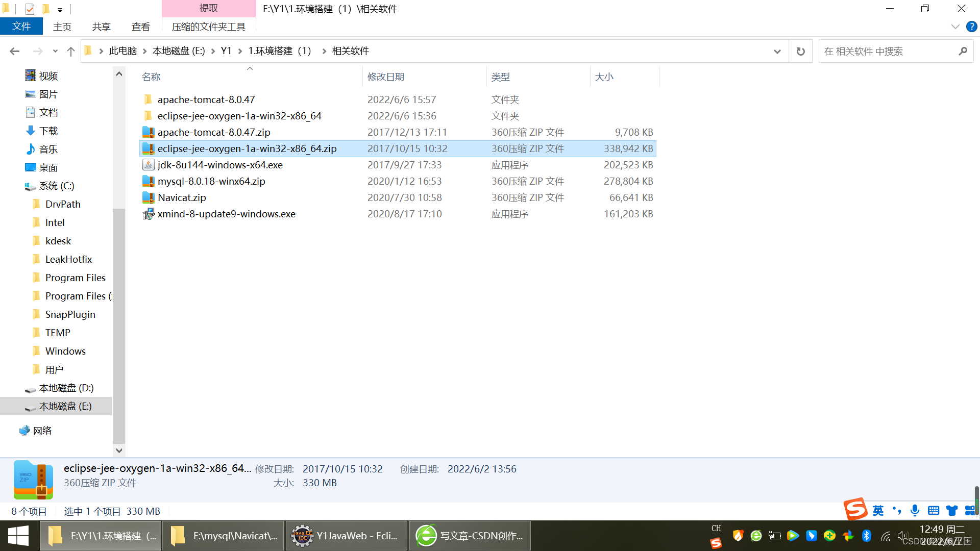Open DingTalk from the system tray

pos(811,536)
